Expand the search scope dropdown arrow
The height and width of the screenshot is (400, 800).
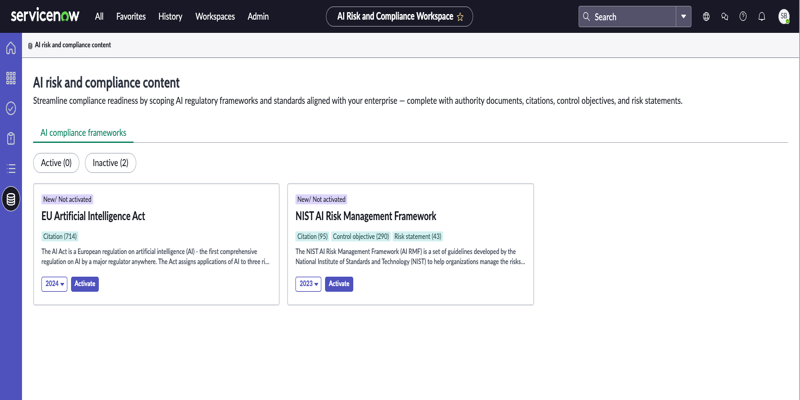[x=684, y=17]
